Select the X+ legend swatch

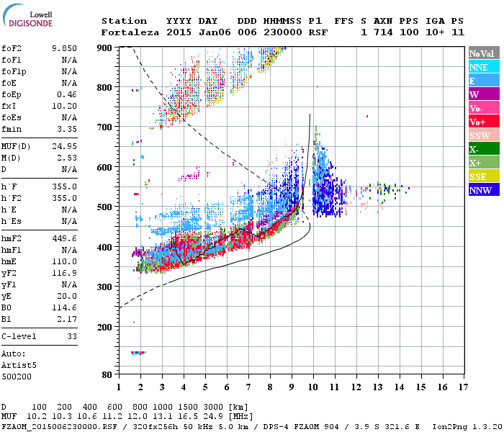coord(484,163)
